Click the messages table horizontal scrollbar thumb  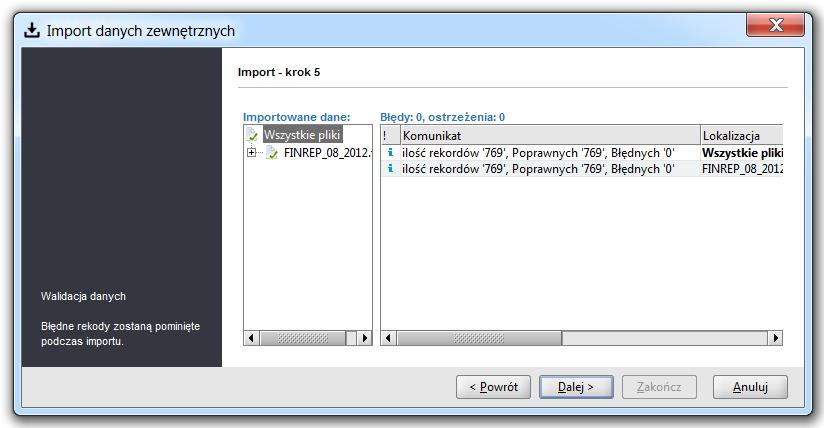point(479,338)
